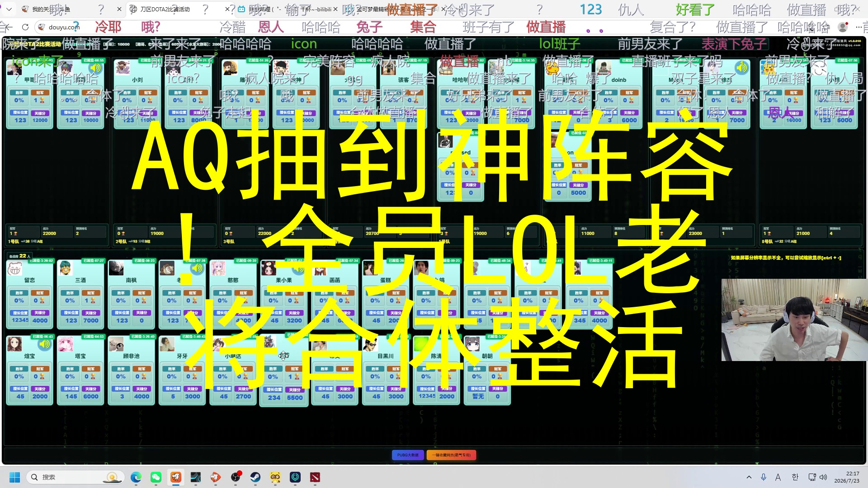Select the player name 果小果

point(284,280)
